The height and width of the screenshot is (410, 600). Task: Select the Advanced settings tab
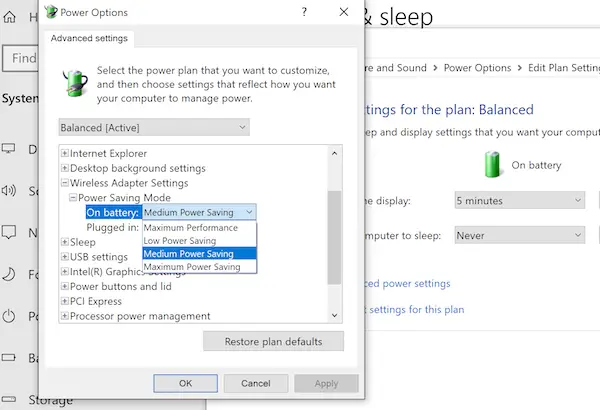pyautogui.click(x=90, y=39)
